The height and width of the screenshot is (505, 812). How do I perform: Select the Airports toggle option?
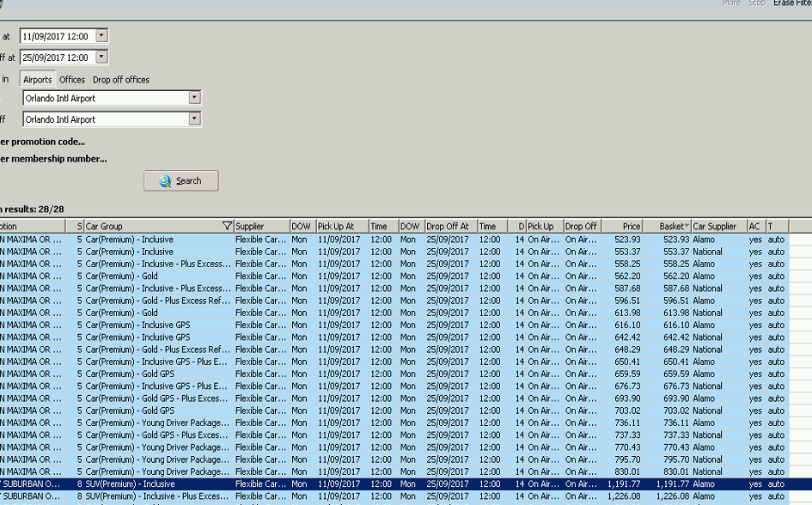pos(38,80)
